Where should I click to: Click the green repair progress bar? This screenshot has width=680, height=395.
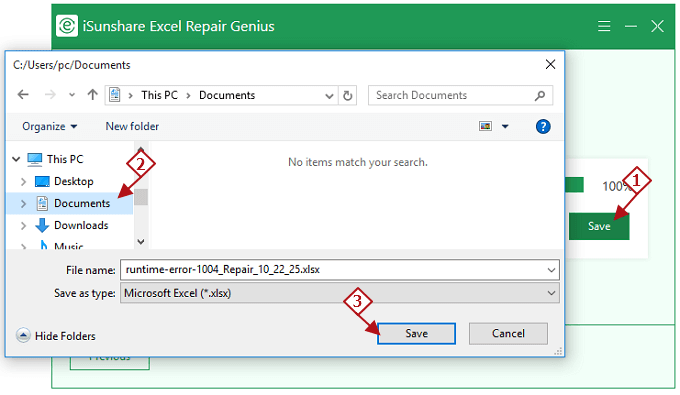click(x=574, y=185)
